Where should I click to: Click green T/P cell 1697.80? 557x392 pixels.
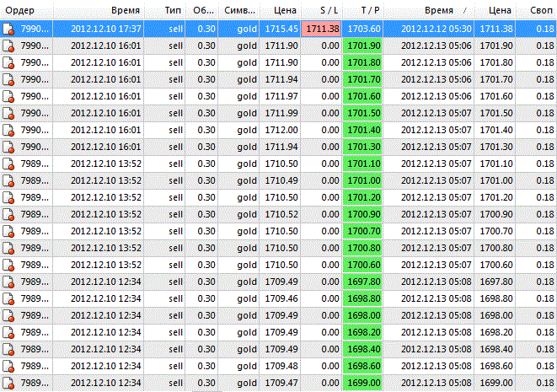[362, 282]
